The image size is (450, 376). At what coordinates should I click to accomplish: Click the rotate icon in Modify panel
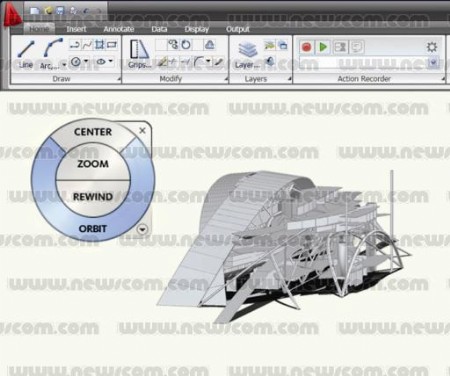tap(186, 45)
